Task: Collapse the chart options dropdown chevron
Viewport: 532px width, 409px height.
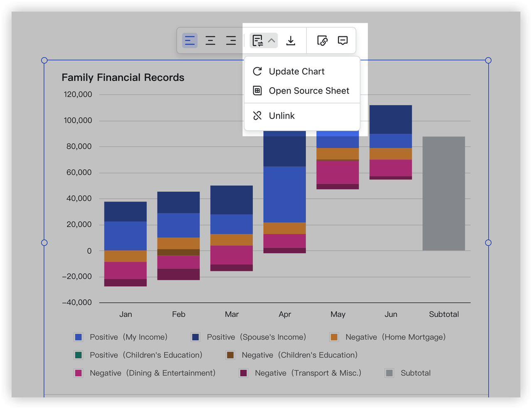Action: point(271,40)
